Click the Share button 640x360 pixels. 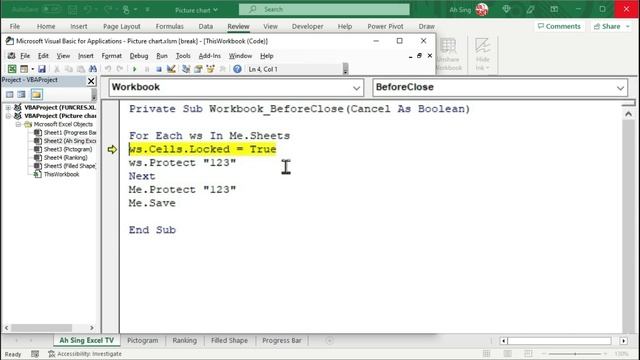click(607, 27)
